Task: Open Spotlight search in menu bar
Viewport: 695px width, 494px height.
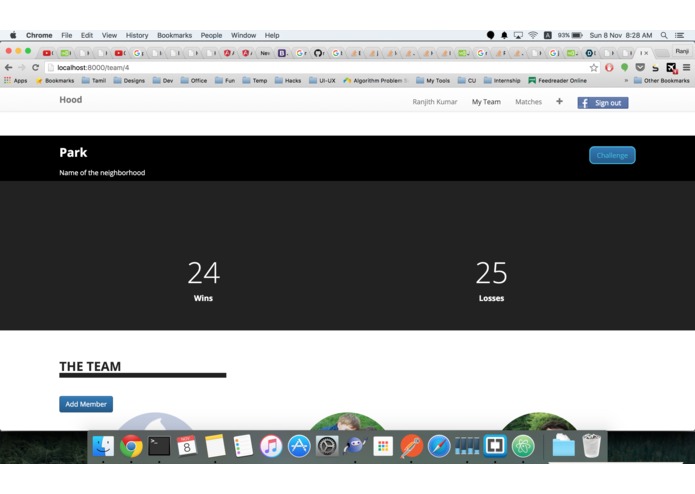Action: (664, 35)
